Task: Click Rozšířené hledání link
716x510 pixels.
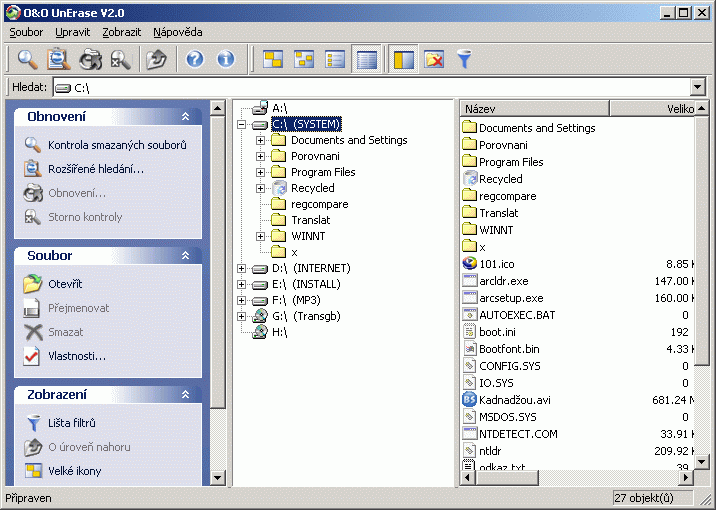Action: 96,169
